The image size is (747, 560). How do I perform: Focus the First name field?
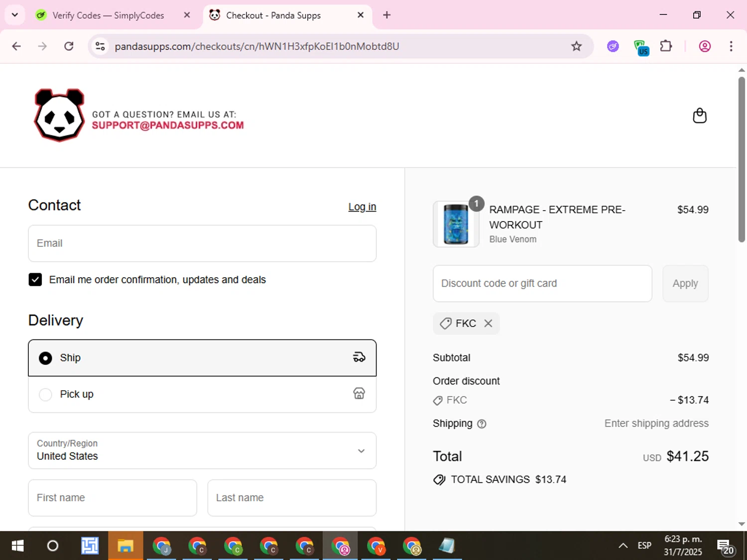(x=113, y=498)
